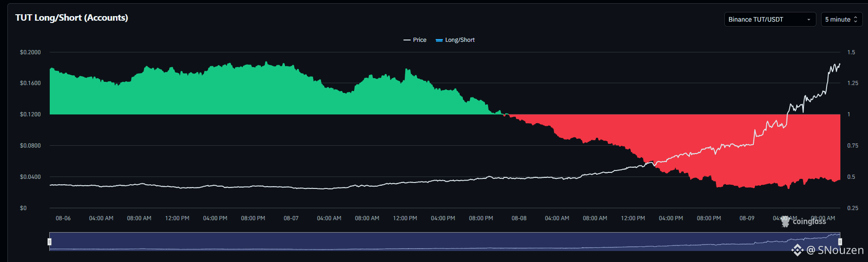868x262 pixels.
Task: Click the middle of the zoom range bar
Action: pos(445,242)
